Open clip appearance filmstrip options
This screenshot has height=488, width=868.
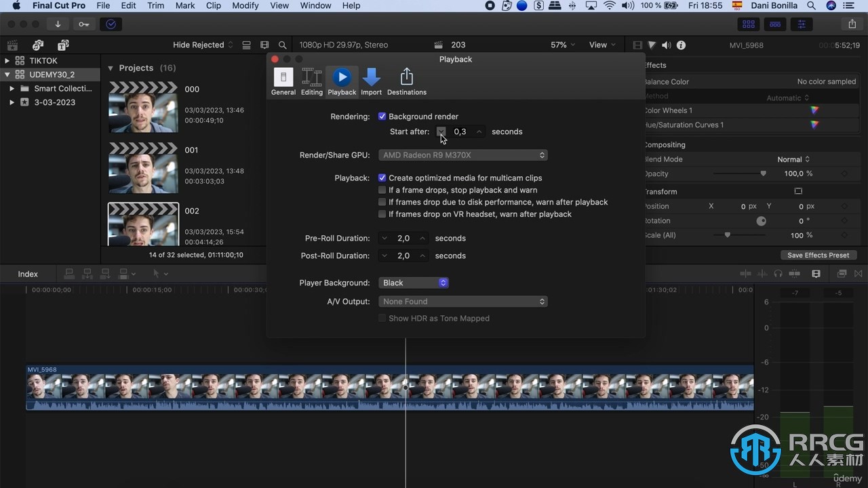(x=264, y=45)
